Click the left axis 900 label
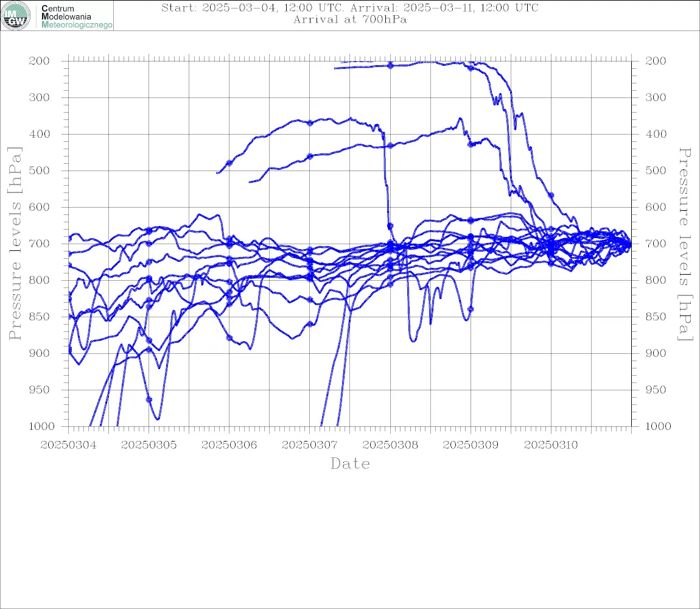Image resolution: width=700 pixels, height=609 pixels. click(39, 353)
